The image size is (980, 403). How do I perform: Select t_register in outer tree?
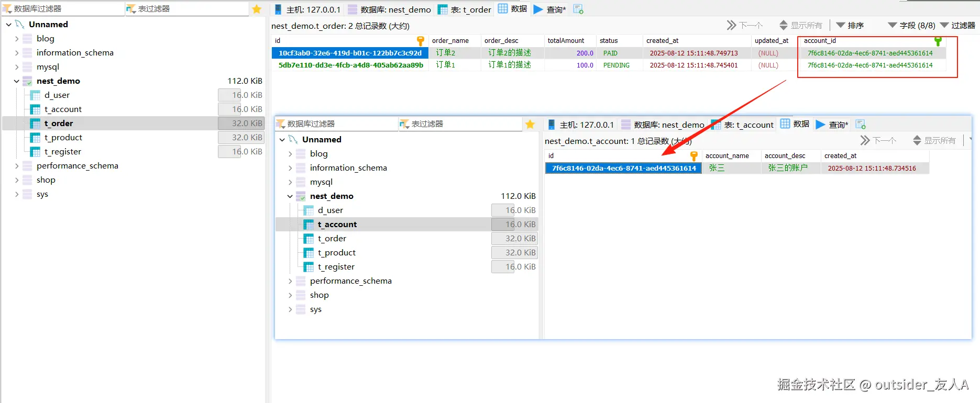63,152
